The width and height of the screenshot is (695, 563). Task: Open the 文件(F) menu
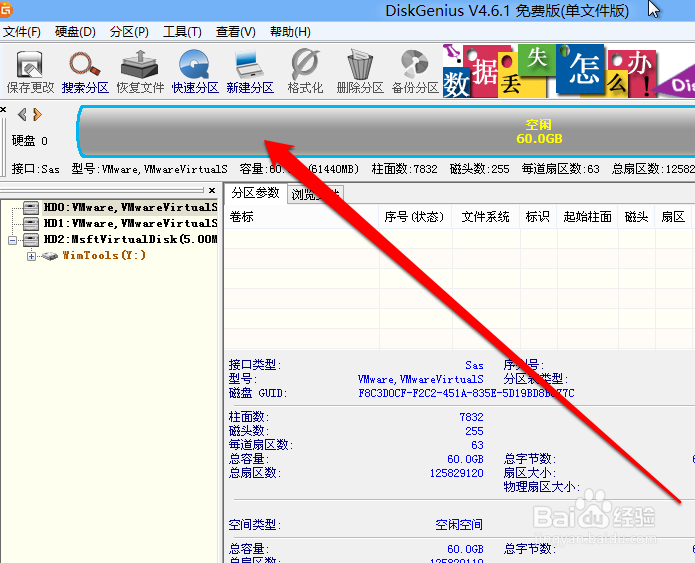click(22, 32)
